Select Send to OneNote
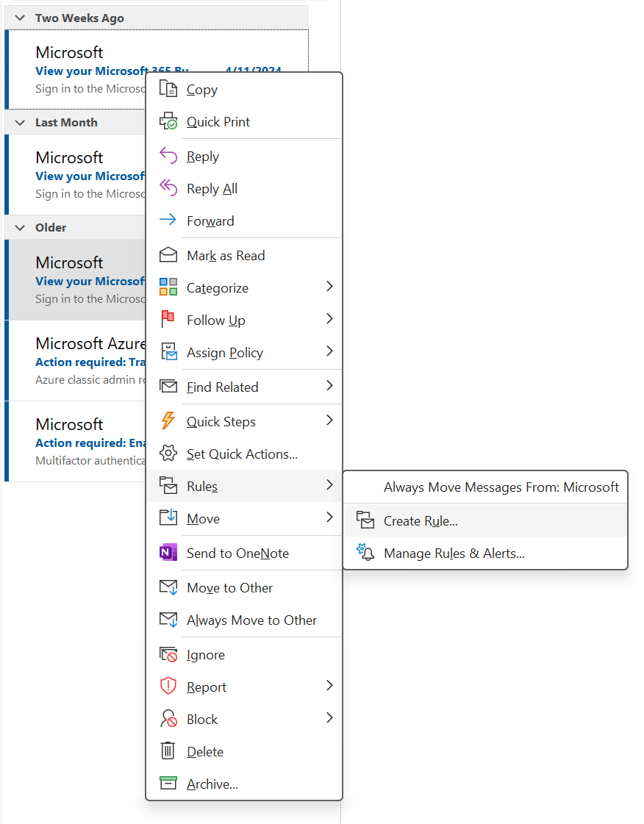The image size is (644, 824). [x=244, y=553]
